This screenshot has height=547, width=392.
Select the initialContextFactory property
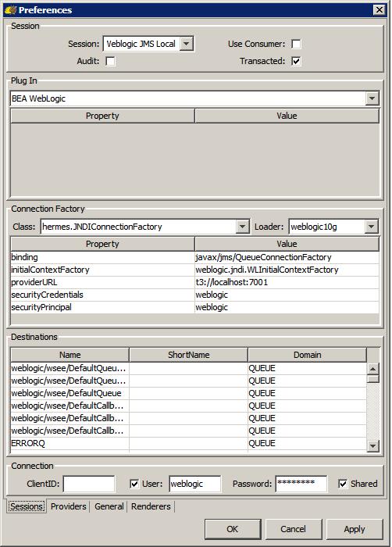pyautogui.click(x=102, y=270)
